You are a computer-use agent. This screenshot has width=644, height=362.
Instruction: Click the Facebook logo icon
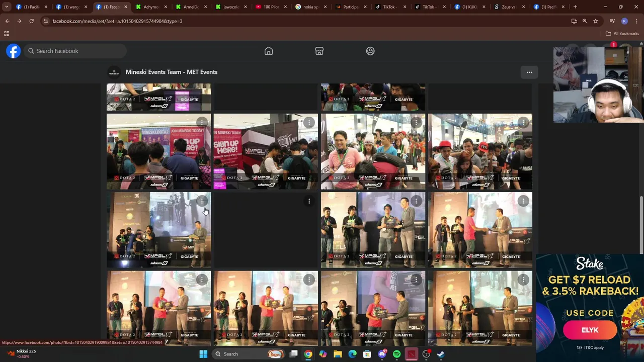[x=14, y=51]
